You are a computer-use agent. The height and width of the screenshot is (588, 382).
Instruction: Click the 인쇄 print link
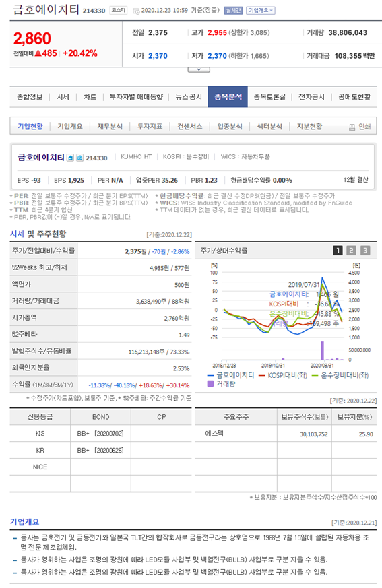tap(364, 127)
